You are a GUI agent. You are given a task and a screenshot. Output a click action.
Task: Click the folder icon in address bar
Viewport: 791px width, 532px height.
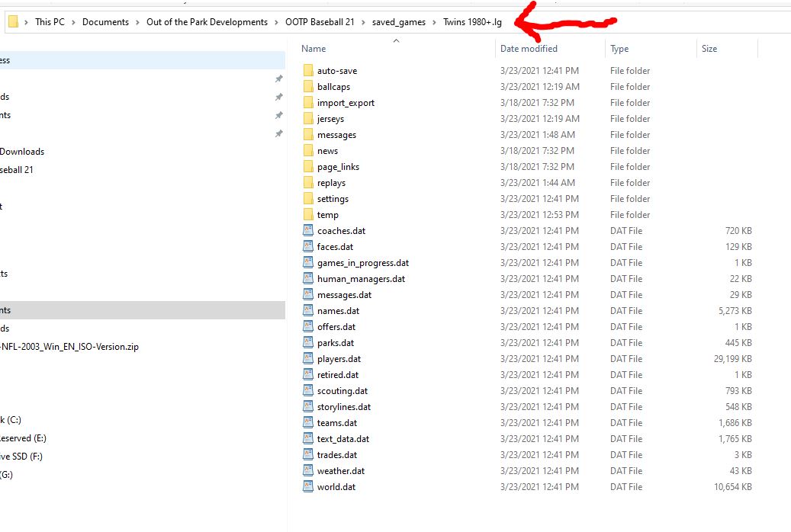(14, 21)
